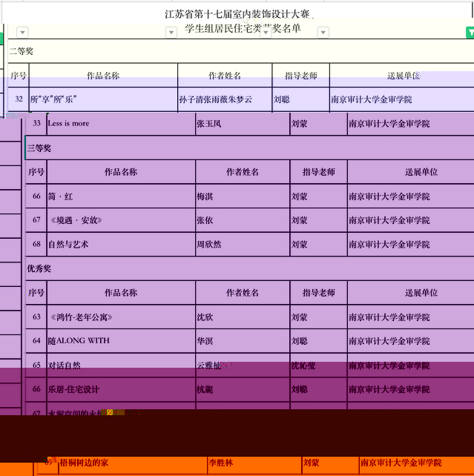The height and width of the screenshot is (476, 474).
Task: Select the title cell 江苏省第十七届室内装饰设计大赛
Action: tap(239, 14)
